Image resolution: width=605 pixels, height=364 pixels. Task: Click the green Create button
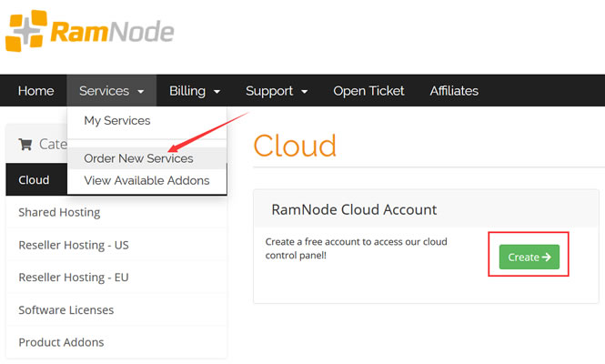click(529, 257)
